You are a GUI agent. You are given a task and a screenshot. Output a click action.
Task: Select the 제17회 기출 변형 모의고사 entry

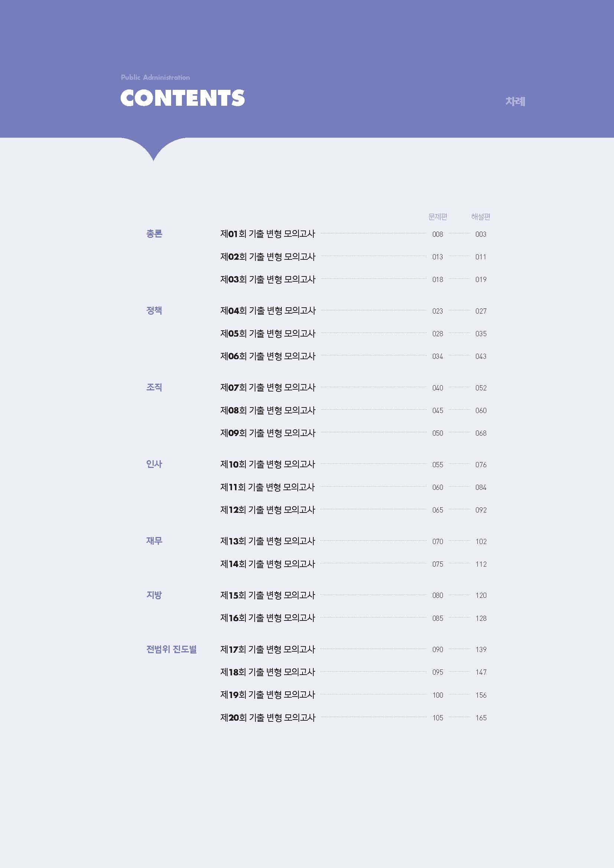[x=268, y=649]
